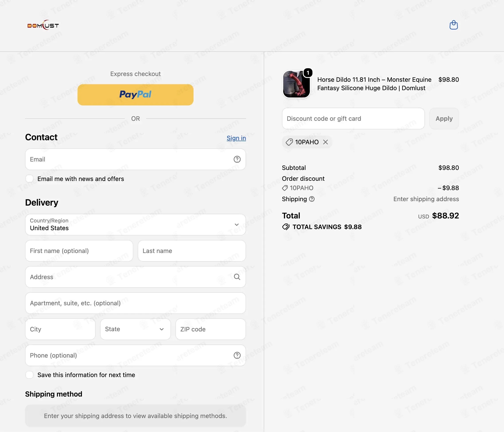Click the Discount code or gift card field
The width and height of the screenshot is (504, 432).
click(x=353, y=119)
